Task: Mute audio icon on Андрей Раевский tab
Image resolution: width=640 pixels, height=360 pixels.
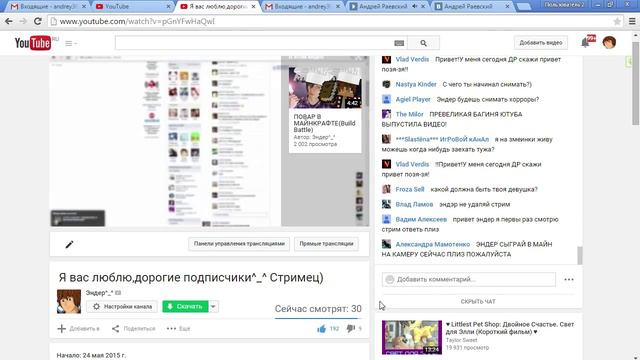Action: pyautogui.click(x=415, y=7)
